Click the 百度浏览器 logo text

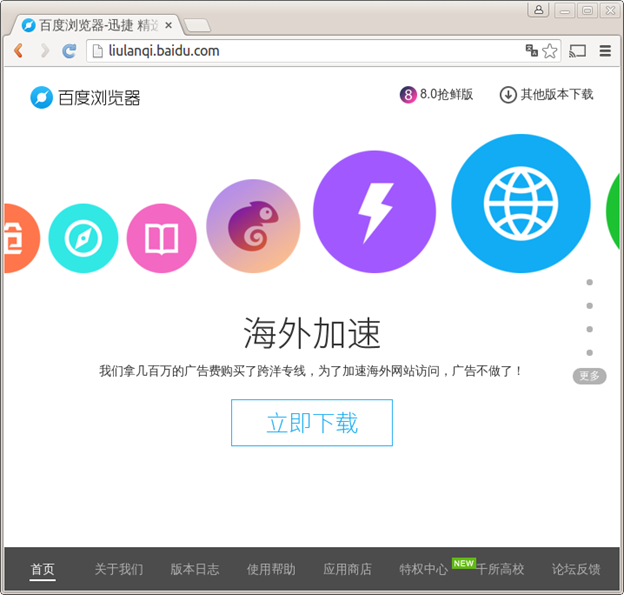(x=99, y=98)
